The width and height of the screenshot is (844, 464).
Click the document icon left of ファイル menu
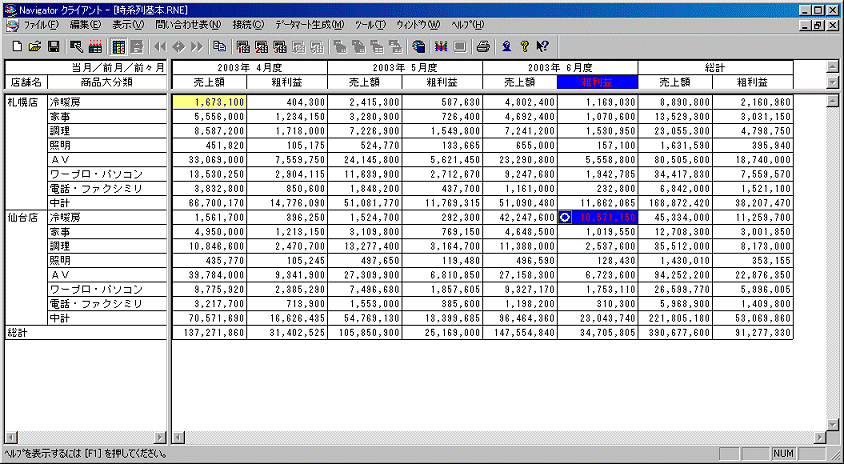click(11, 25)
